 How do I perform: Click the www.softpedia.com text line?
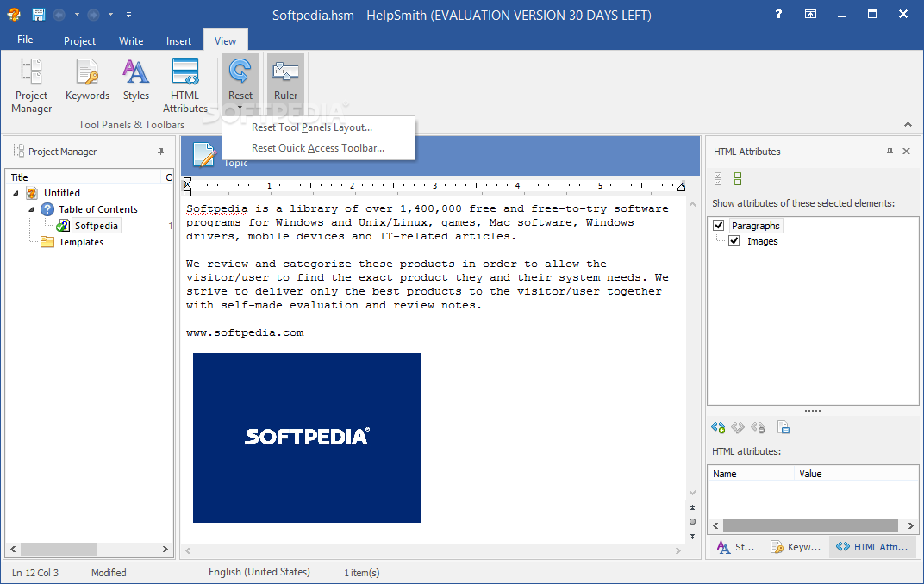[245, 332]
